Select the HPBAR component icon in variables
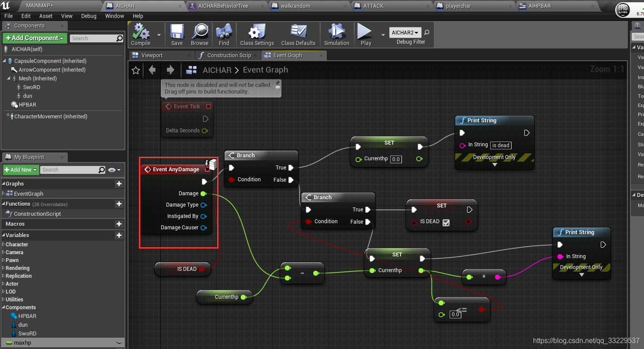The width and height of the screenshot is (644, 349). pyautogui.click(x=14, y=316)
